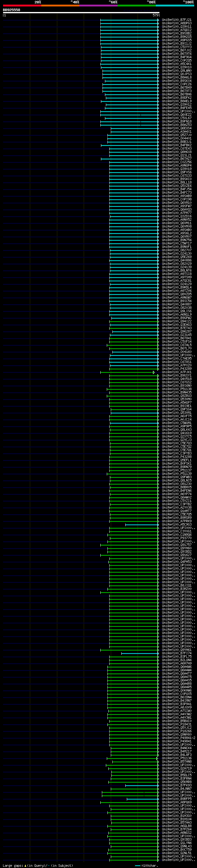
Task: Click the red 20% identity legend segment
Action: (22, 6)
